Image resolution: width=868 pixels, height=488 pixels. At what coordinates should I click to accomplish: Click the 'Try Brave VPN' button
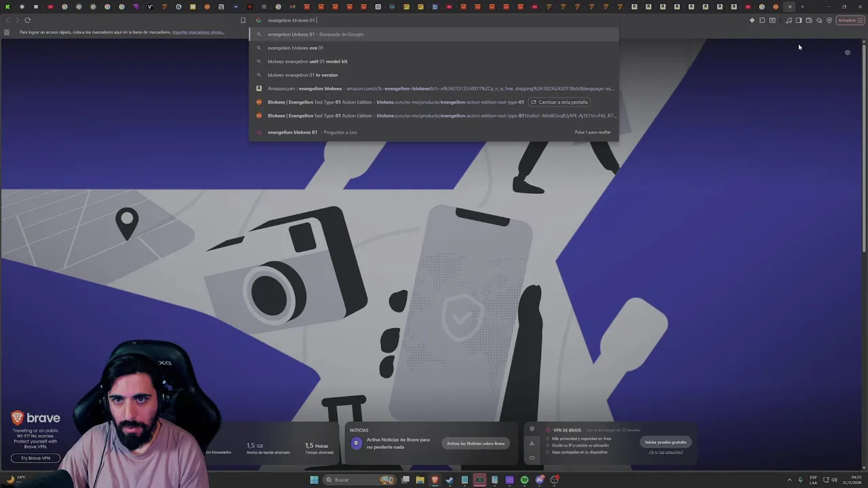[35, 458]
